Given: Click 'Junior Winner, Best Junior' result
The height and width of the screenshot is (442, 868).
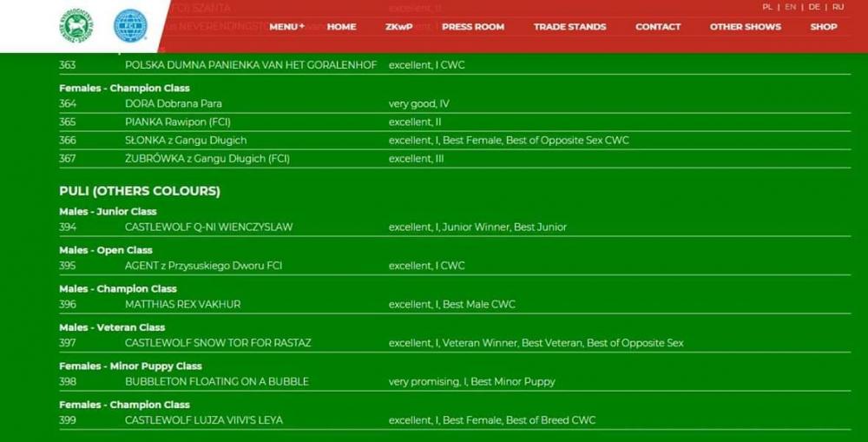Looking at the screenshot, I should [x=504, y=228].
